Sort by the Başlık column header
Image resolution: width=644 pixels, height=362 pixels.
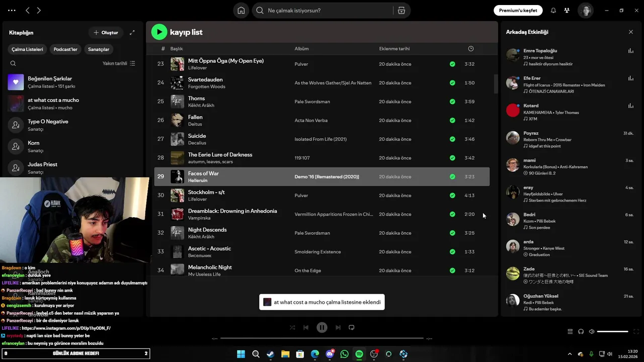[177, 49]
